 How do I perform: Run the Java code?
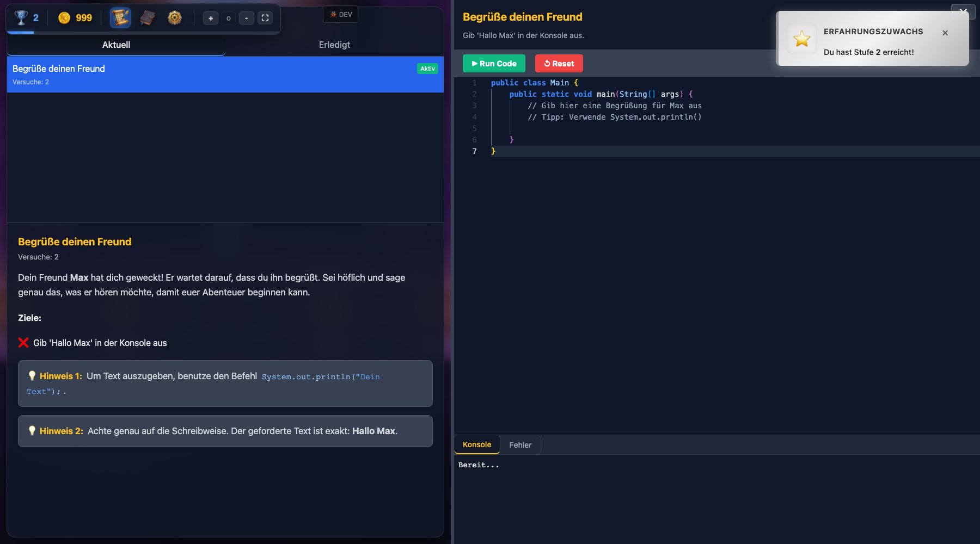[x=493, y=63]
